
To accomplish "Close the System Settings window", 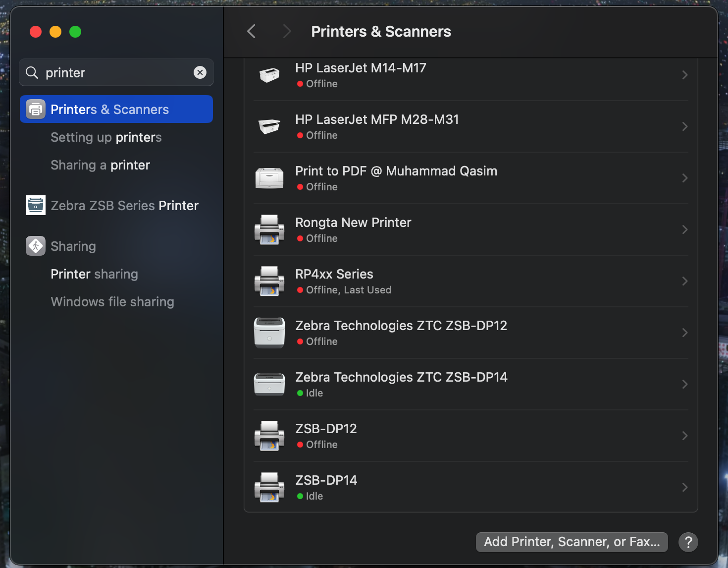I will click(36, 32).
